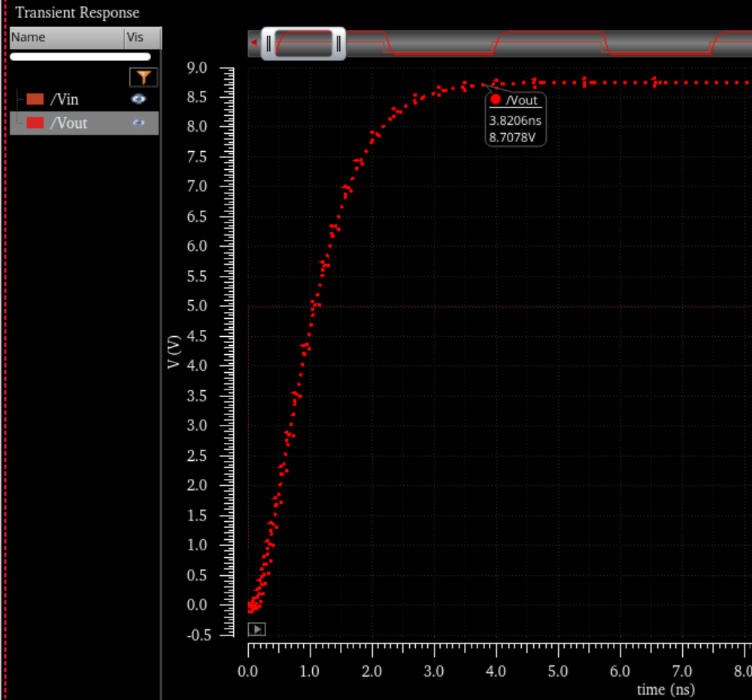This screenshot has height=700, width=752.
Task: Click the red left arrow on zoom bar
Action: tap(253, 43)
